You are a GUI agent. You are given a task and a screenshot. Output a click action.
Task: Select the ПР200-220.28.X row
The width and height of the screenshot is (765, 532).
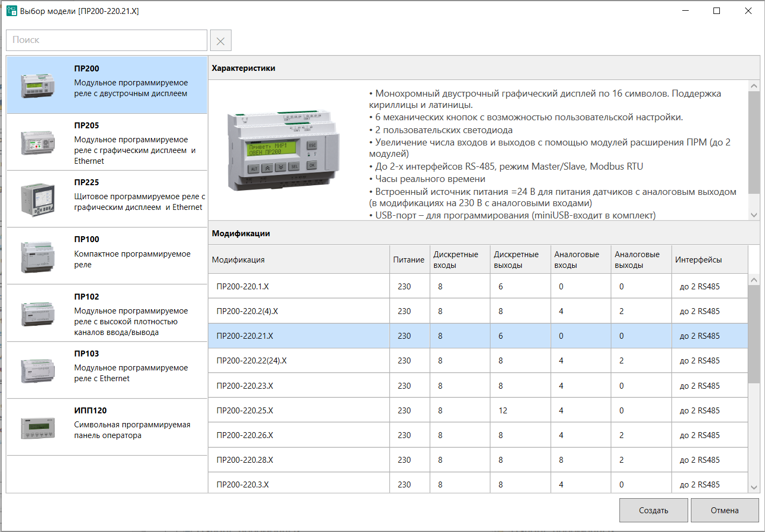point(298,460)
